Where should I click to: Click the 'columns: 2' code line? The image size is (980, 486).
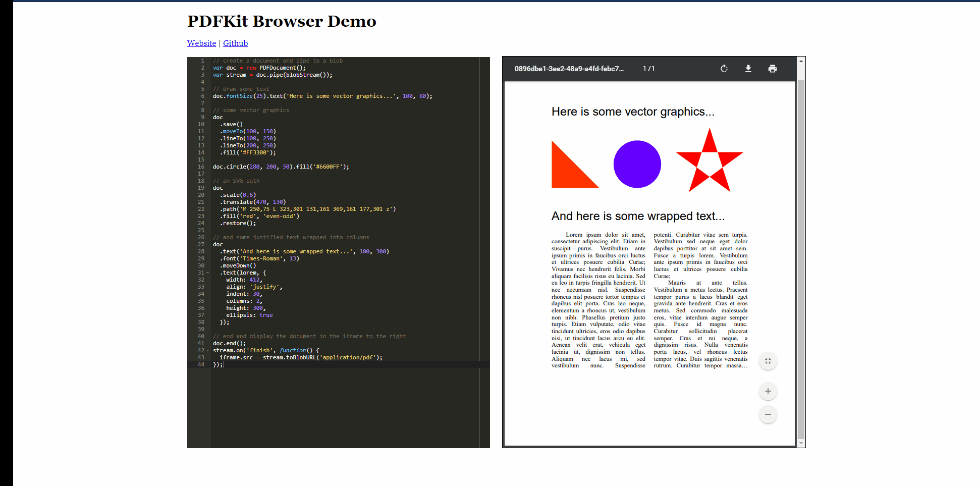coord(244,301)
